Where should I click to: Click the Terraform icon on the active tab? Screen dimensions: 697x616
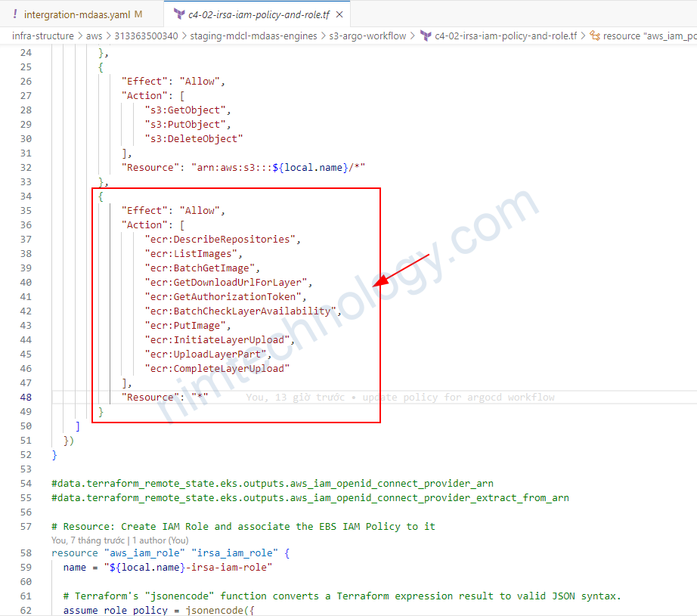click(178, 14)
